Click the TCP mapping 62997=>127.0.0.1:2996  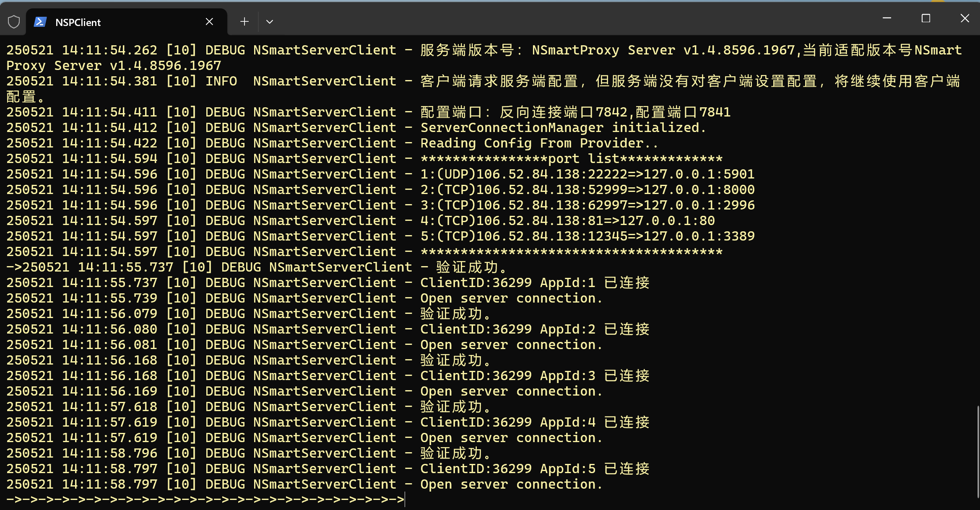pyautogui.click(x=587, y=205)
